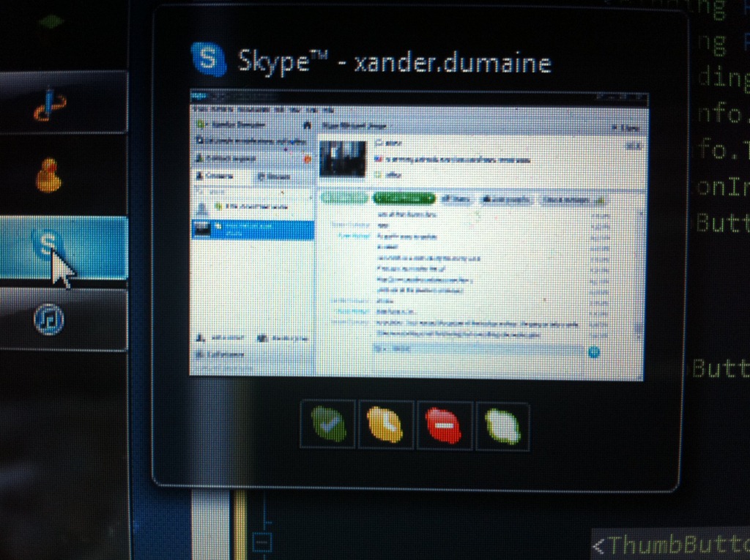750x560 pixels.
Task: Switch to Invisible with the white status icon
Action: click(502, 425)
